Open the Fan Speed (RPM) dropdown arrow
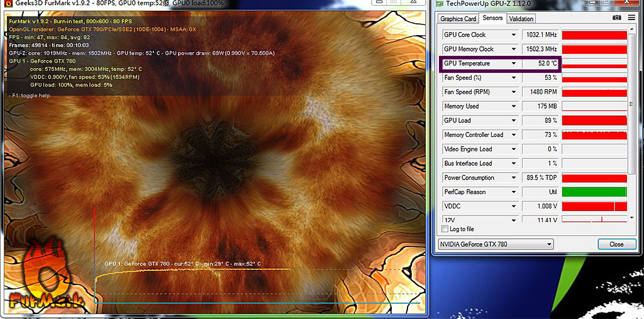This screenshot has width=644, height=319. (x=514, y=92)
